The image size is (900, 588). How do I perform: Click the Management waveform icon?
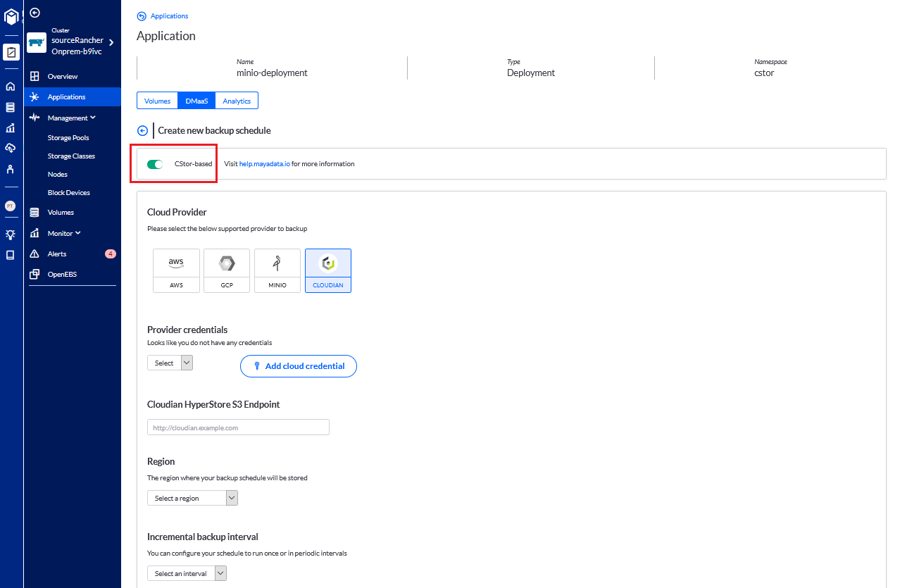point(35,118)
